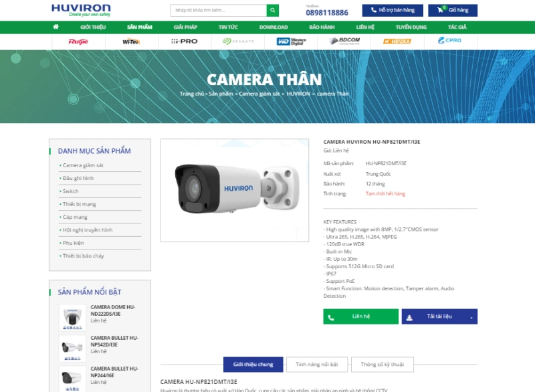Open the Seagate brand logo
This screenshot has height=392, width=535.
coord(238,41)
